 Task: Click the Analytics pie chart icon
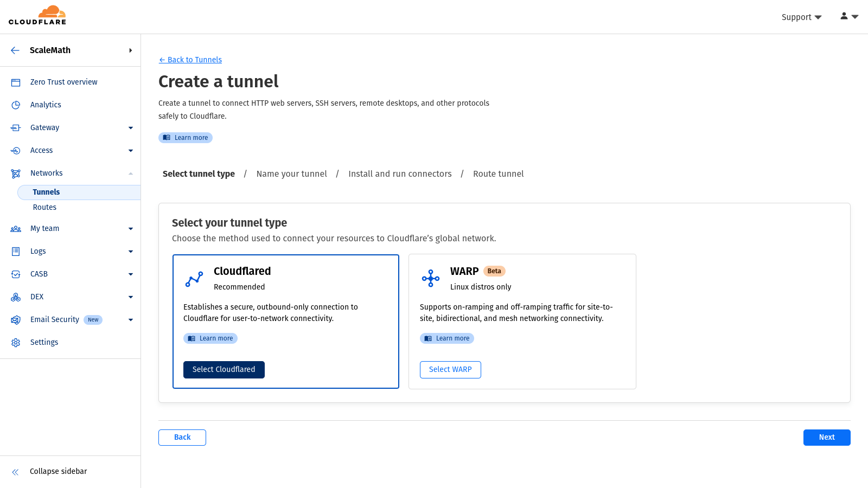[16, 105]
